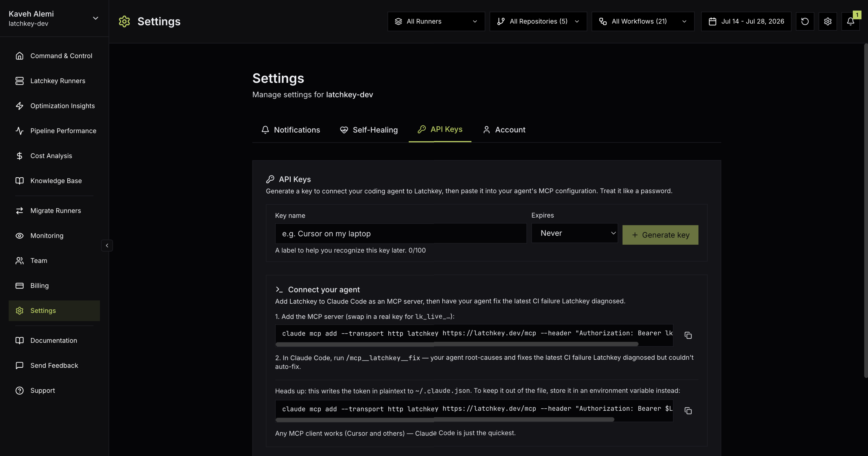Open the All Workflows (21) dropdown
This screenshot has width=868, height=456.
coord(643,21)
